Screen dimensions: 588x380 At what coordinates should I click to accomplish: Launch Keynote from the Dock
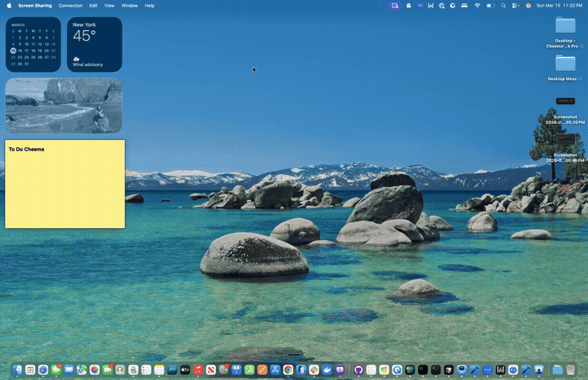click(x=236, y=370)
